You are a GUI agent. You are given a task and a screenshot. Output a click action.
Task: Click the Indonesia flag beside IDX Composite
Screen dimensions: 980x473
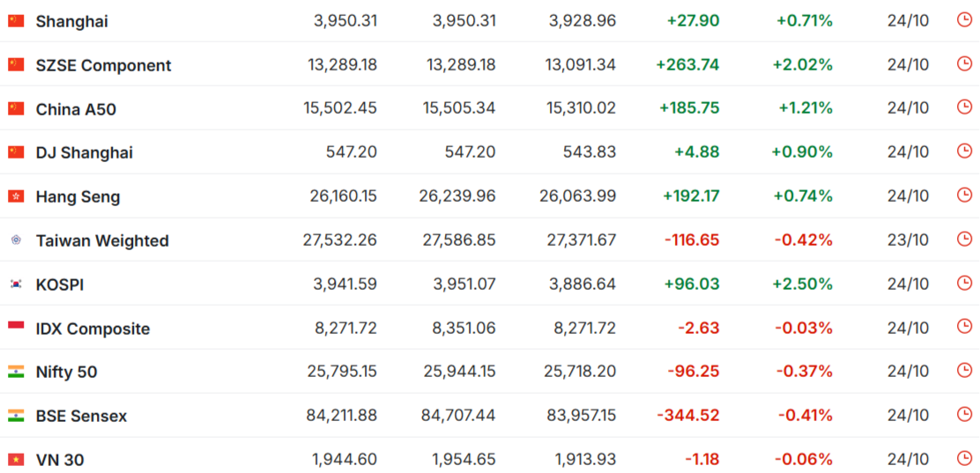tap(16, 328)
